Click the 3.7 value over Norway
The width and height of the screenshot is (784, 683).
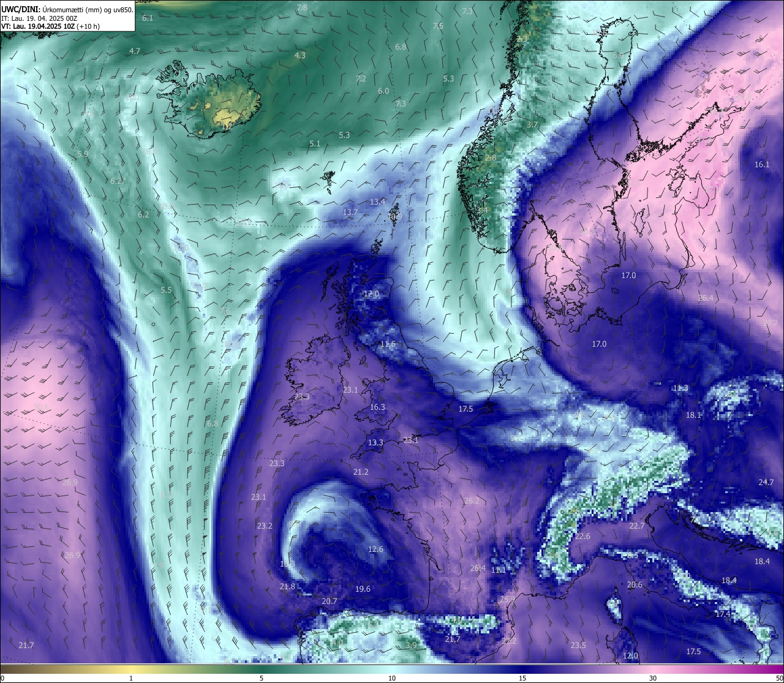pos(532,124)
